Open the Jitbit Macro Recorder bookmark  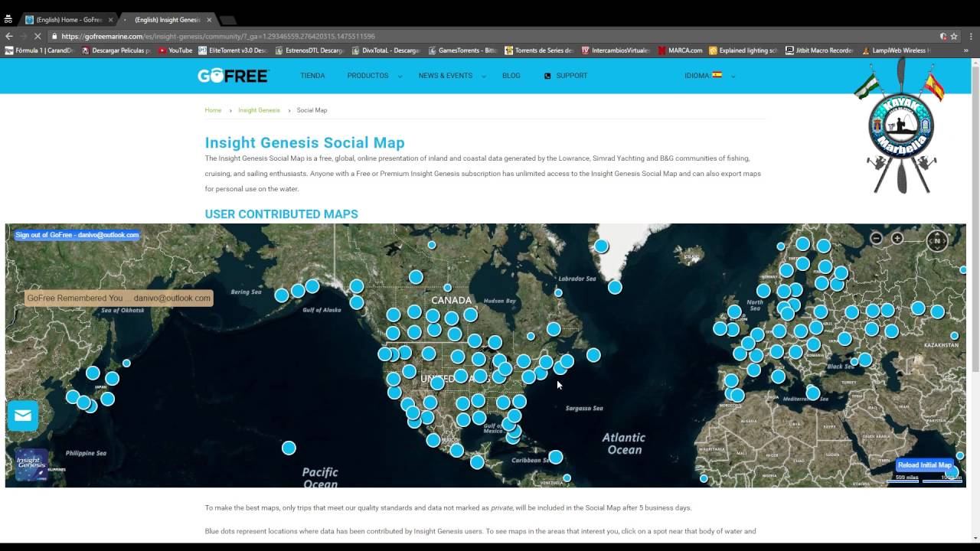point(819,51)
